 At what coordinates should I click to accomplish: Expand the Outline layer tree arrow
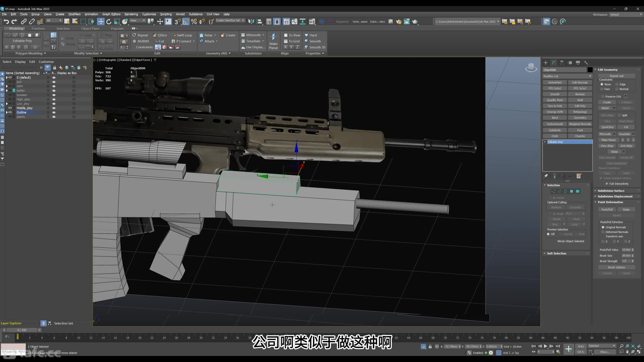coord(7,112)
